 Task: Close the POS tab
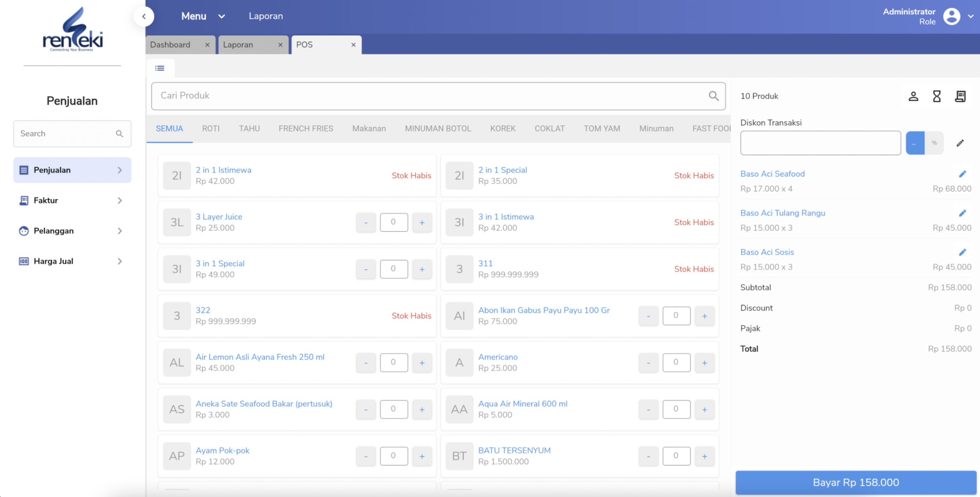[353, 45]
